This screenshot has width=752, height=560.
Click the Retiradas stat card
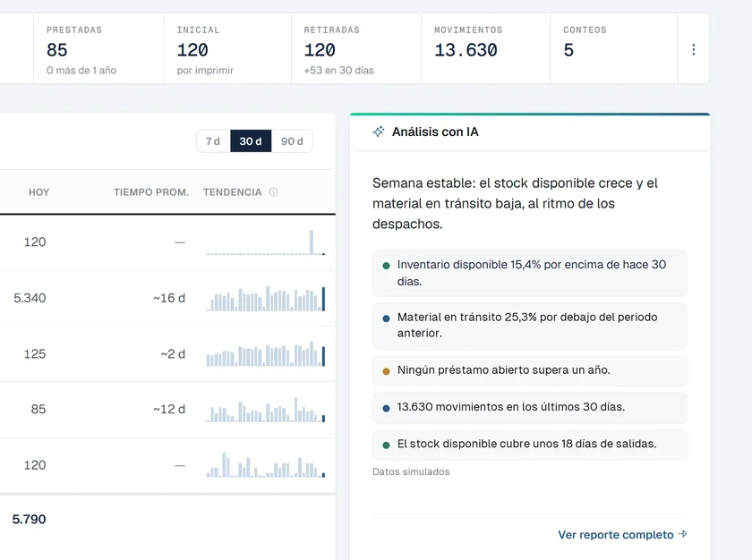pyautogui.click(x=356, y=49)
